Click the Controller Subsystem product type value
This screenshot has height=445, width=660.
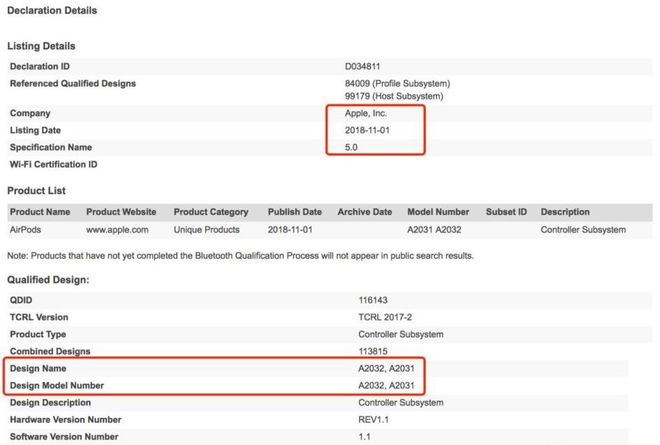pos(401,334)
